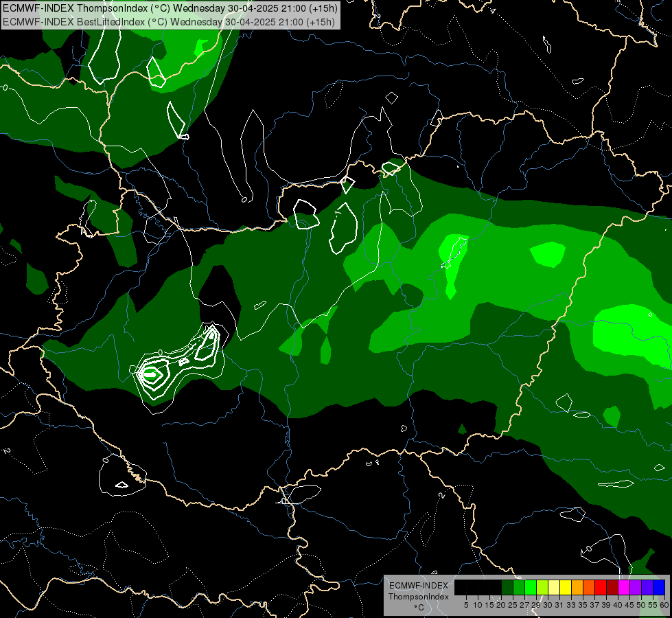The width and height of the screenshot is (672, 618).
Task: Choose the yellow 31–33 legend swatch
Action: point(566,587)
